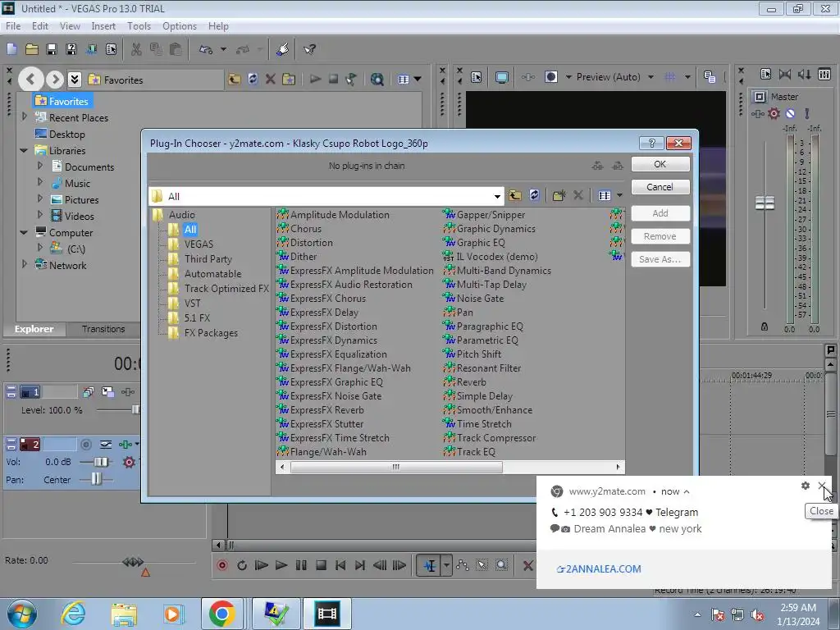Screen dimensions: 840x630
Task: Click the Explorer back arrow button
Action: tap(30, 80)
